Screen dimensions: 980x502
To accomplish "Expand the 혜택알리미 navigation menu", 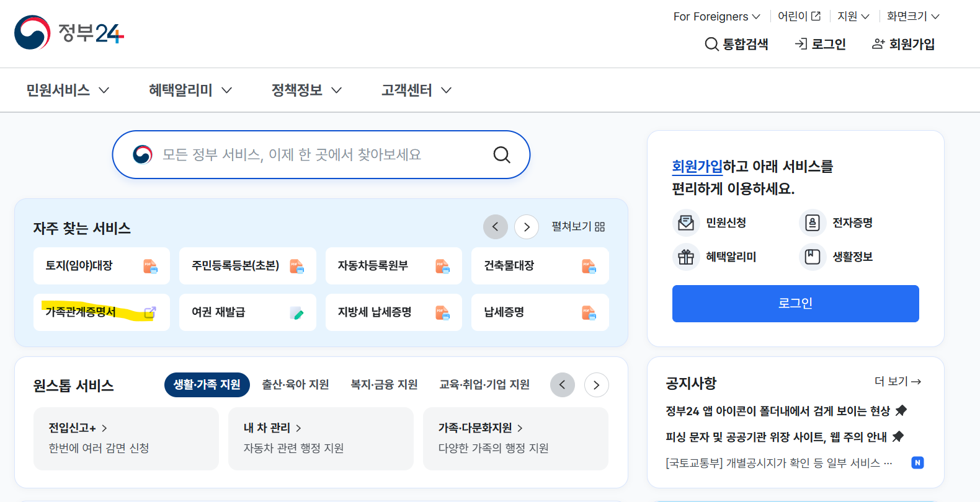I will 190,90.
